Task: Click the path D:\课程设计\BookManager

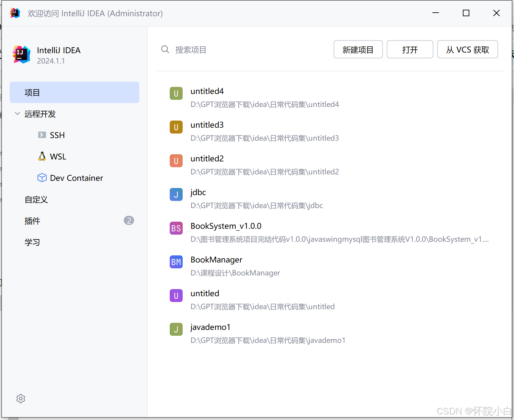Action: pyautogui.click(x=235, y=273)
